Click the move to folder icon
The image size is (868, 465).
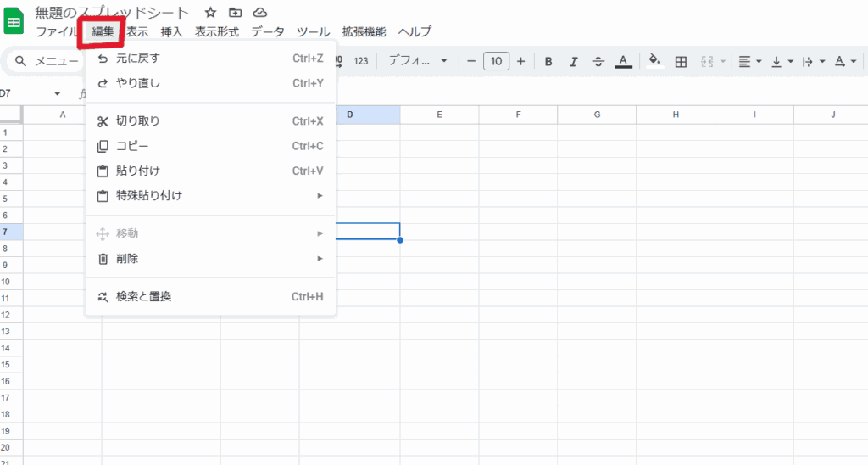pyautogui.click(x=236, y=13)
